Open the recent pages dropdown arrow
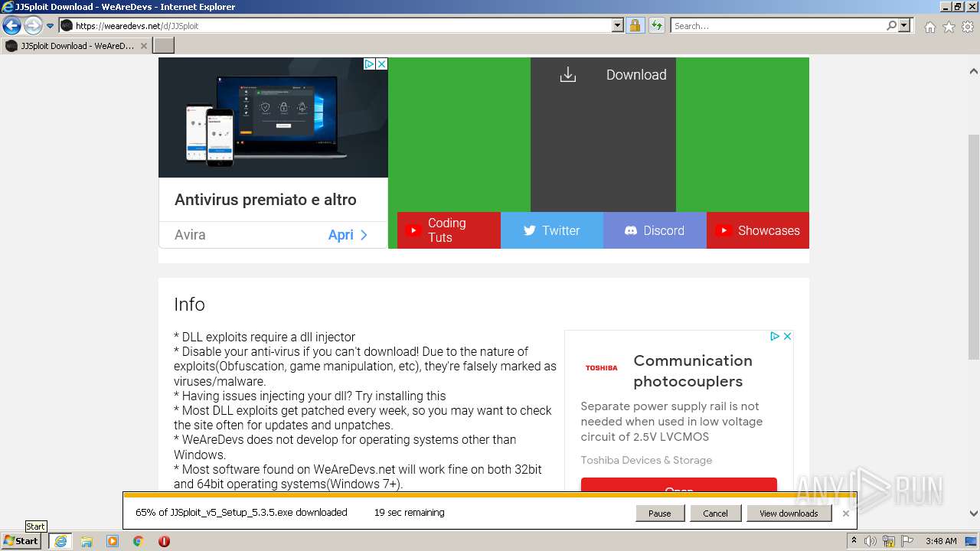Viewport: 980px width, 551px height. pos(51,26)
